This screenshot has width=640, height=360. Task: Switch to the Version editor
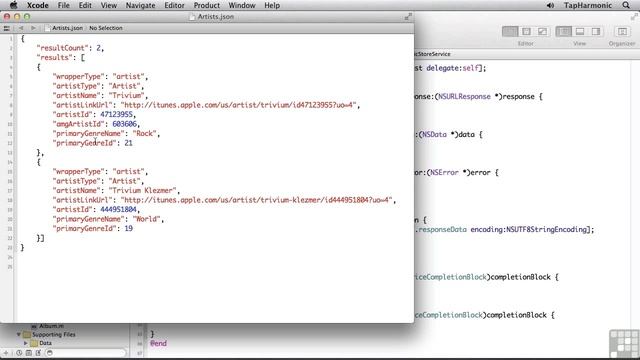tap(542, 31)
